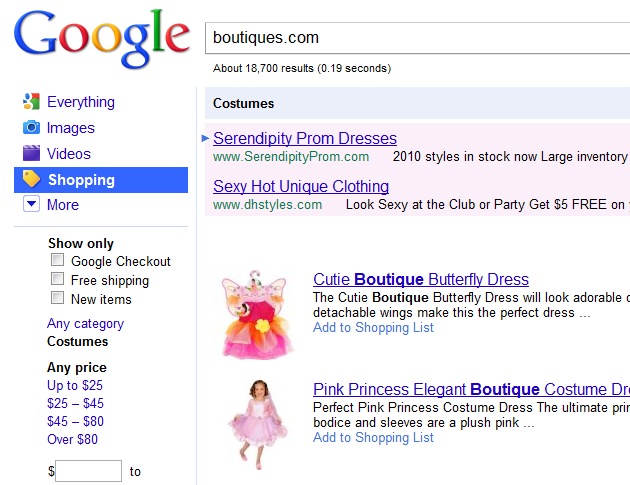This screenshot has height=485, width=630.
Task: Check the Free shipping checkbox
Action: tap(58, 280)
